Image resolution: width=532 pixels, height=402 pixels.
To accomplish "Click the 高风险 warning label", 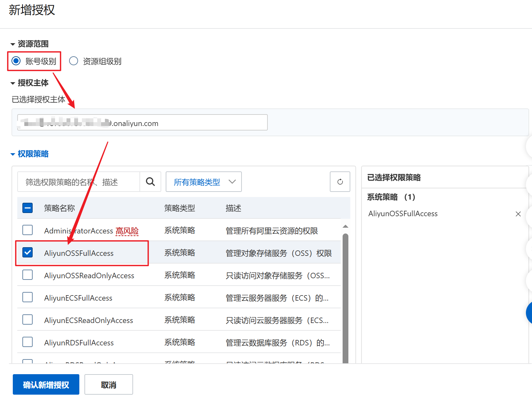I will coord(127,231).
